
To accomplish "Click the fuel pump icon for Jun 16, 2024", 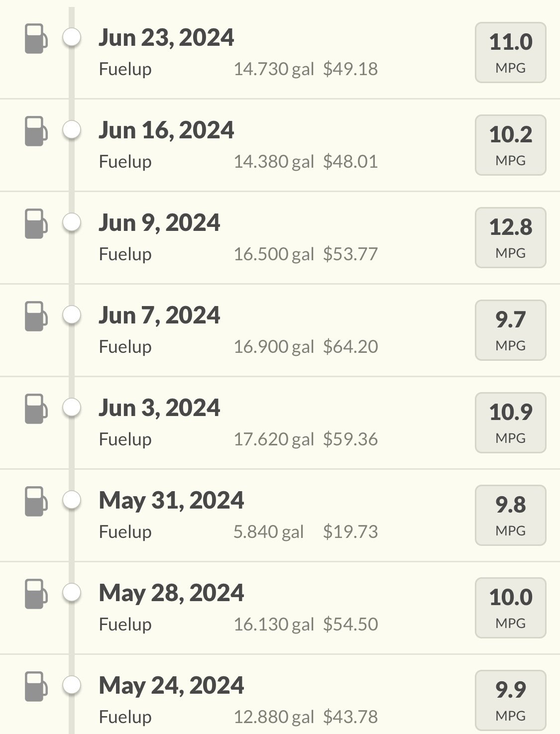I will [x=36, y=131].
